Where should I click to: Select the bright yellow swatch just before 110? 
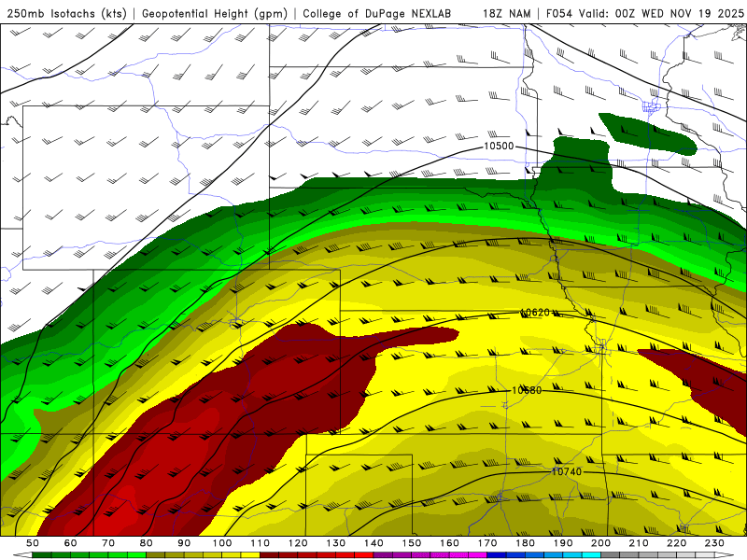pyautogui.click(x=250, y=554)
